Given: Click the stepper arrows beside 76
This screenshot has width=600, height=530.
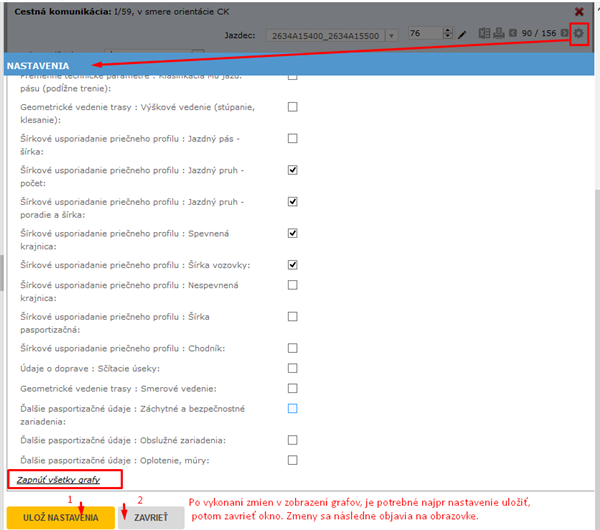Looking at the screenshot, I should 448,35.
